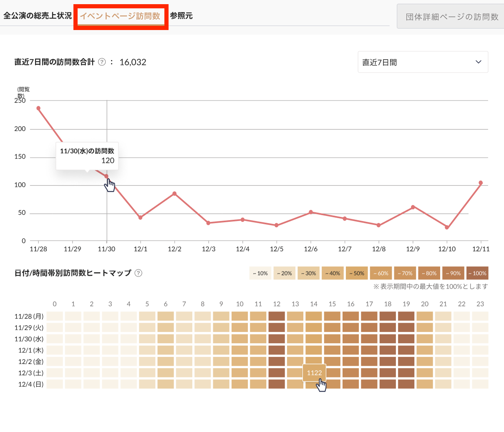Click the 12/2 peak data point

point(174,193)
